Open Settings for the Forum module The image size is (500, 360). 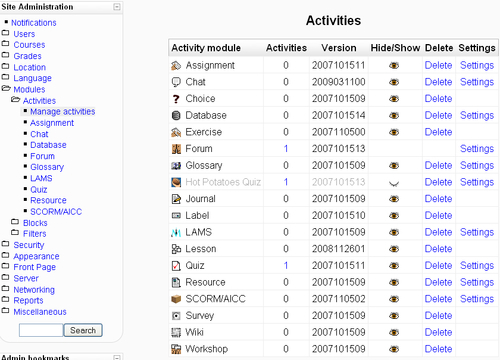[477, 149]
